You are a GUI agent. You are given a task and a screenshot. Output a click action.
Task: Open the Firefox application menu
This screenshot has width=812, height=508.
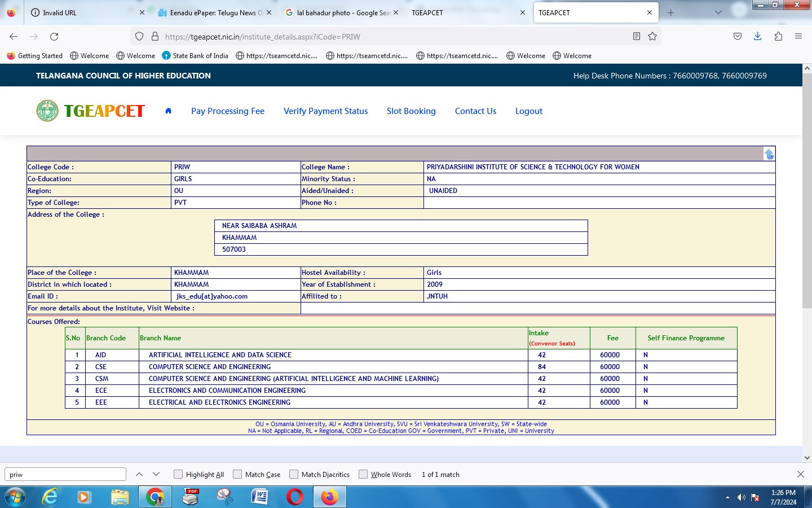tap(798, 37)
